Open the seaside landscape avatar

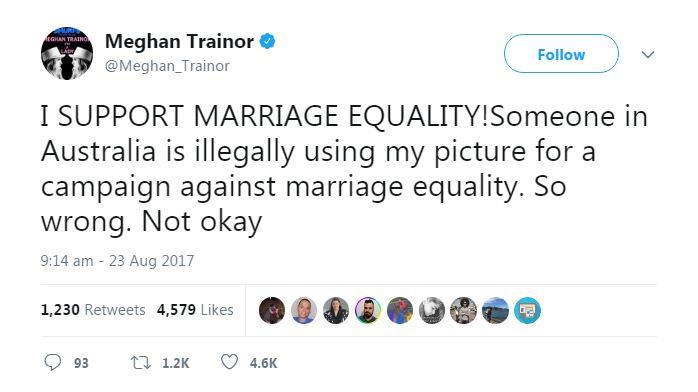coord(495,311)
